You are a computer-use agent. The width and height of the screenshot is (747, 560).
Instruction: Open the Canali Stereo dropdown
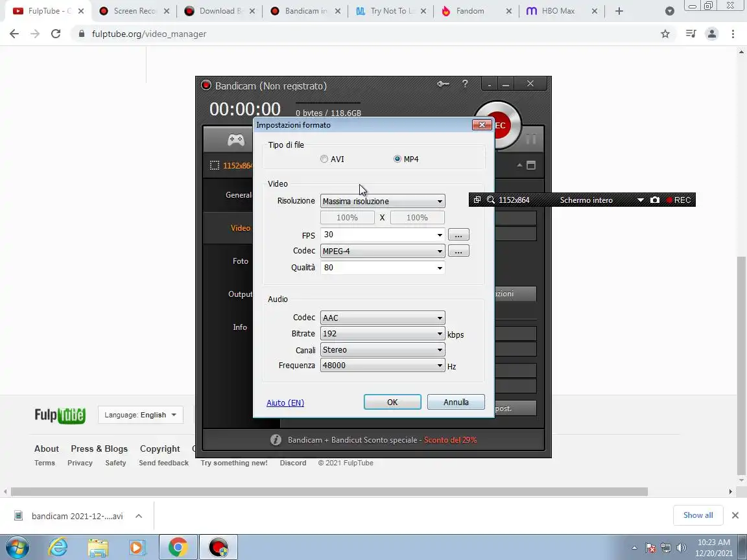(383, 349)
